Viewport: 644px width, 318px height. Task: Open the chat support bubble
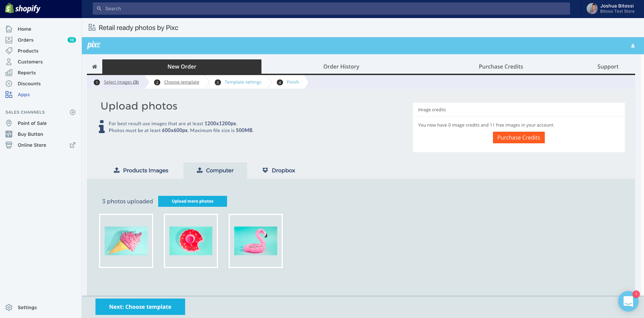(x=628, y=301)
